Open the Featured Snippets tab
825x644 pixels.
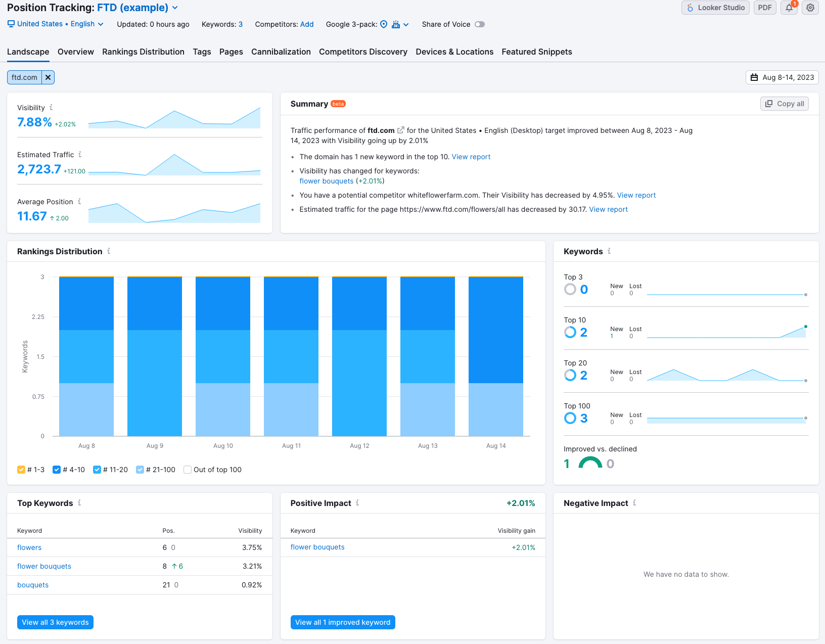click(537, 52)
